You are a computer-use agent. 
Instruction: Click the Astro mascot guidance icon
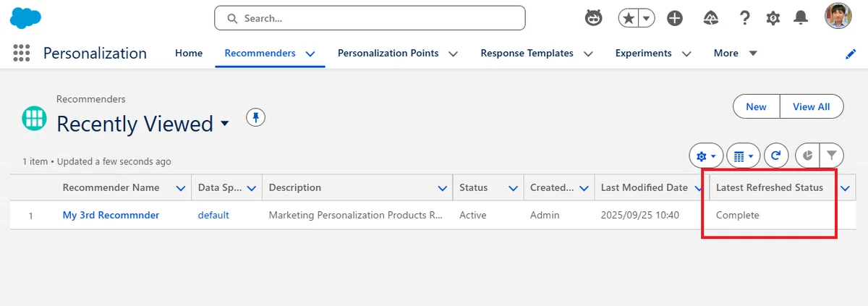coord(593,18)
